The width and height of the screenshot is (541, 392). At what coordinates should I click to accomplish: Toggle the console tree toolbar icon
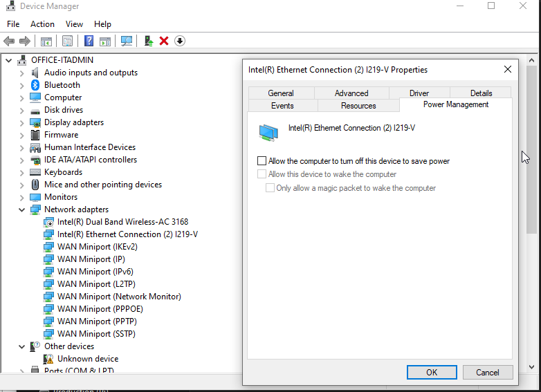[x=46, y=41]
